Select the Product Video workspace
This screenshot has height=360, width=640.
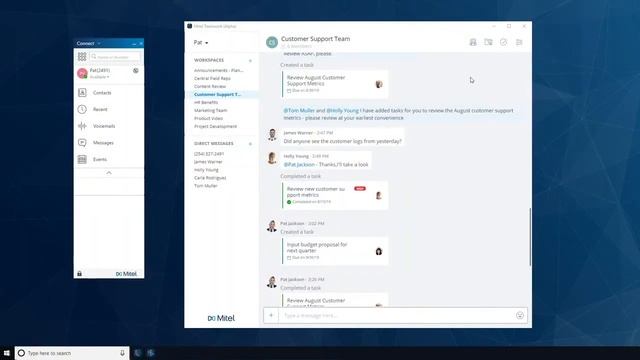208,118
